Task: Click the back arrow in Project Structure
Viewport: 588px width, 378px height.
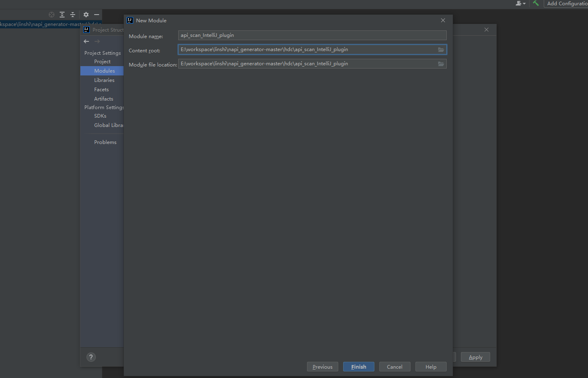Action: 86,41
